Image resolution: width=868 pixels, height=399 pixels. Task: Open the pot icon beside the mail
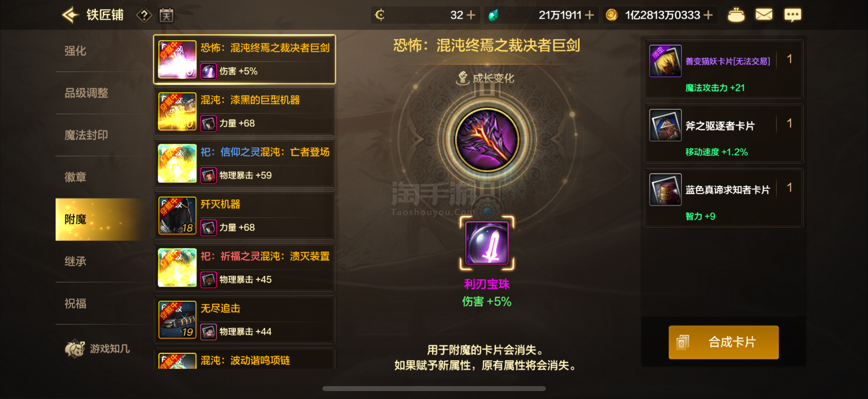point(736,15)
